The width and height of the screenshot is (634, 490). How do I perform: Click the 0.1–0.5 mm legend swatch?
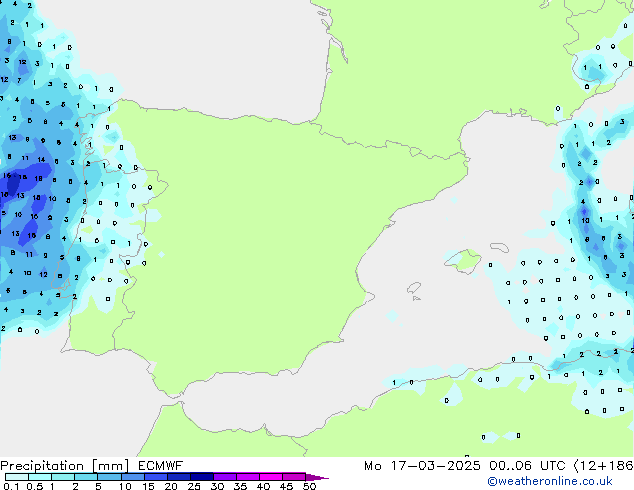coord(17,477)
